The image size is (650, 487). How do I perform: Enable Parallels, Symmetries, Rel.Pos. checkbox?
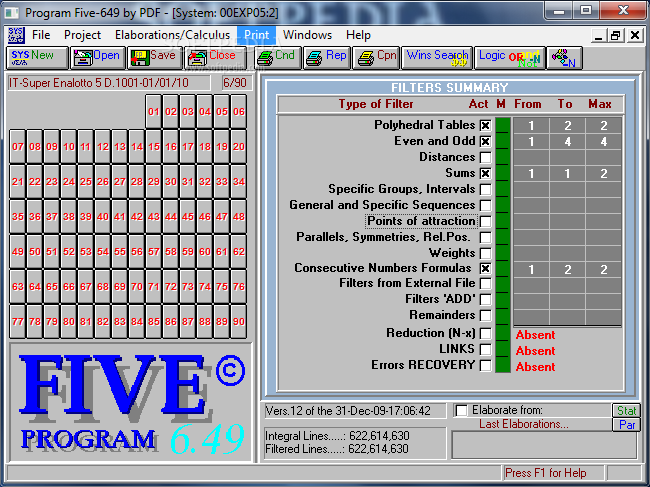click(485, 237)
